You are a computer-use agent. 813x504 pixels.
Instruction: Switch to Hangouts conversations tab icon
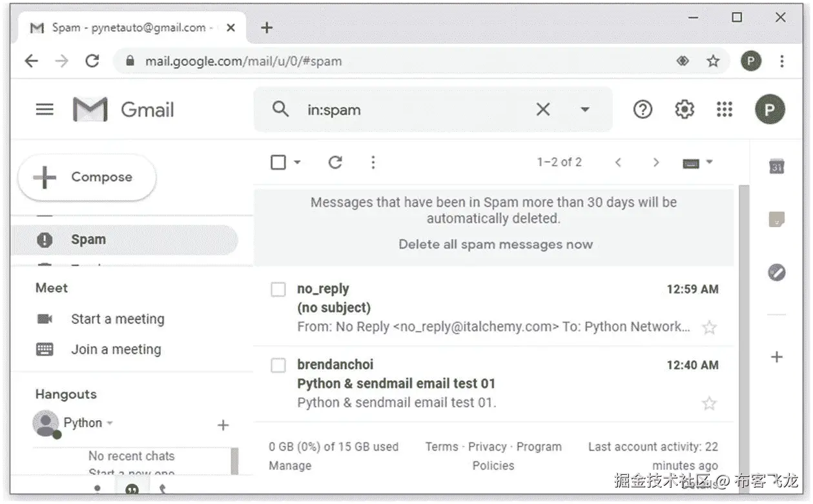(132, 489)
